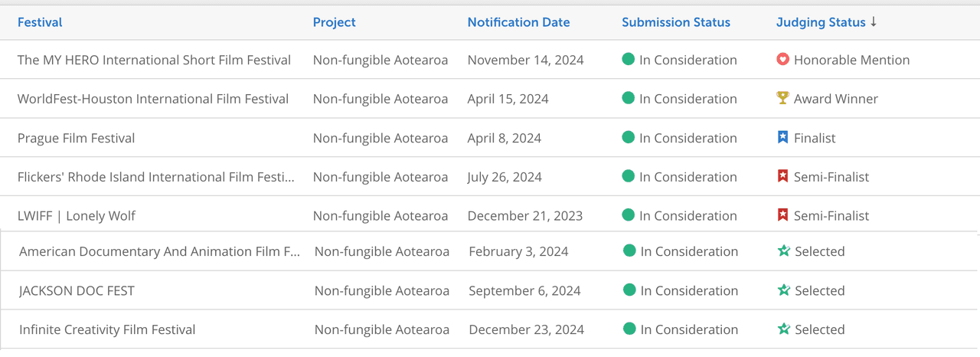Click American Documentary Selected star icon
The width and height of the screenshot is (980, 357).
[784, 251]
